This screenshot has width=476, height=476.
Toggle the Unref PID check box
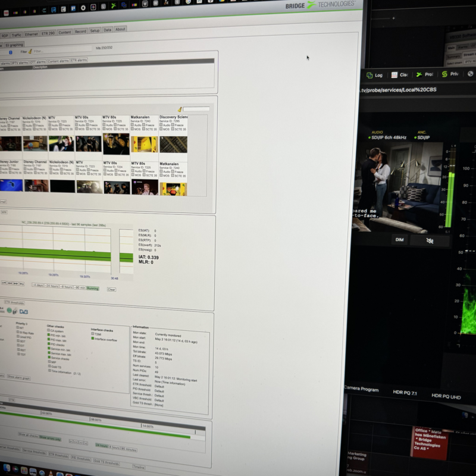18,336
